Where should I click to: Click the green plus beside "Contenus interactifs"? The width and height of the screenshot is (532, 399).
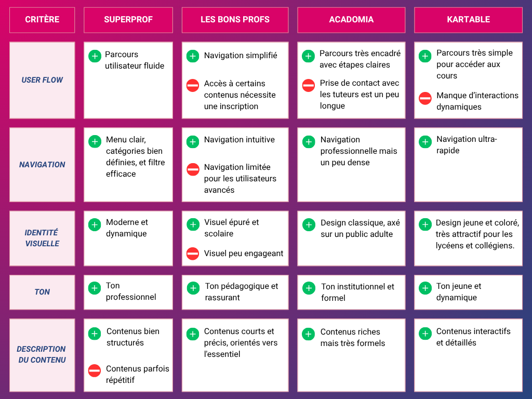click(425, 333)
